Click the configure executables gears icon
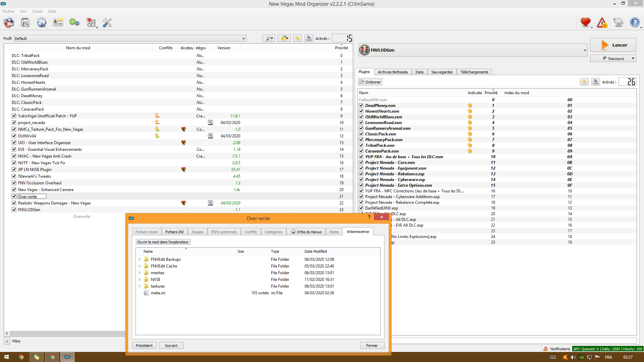Image resolution: width=644 pixels, height=362 pixels. tap(74, 22)
